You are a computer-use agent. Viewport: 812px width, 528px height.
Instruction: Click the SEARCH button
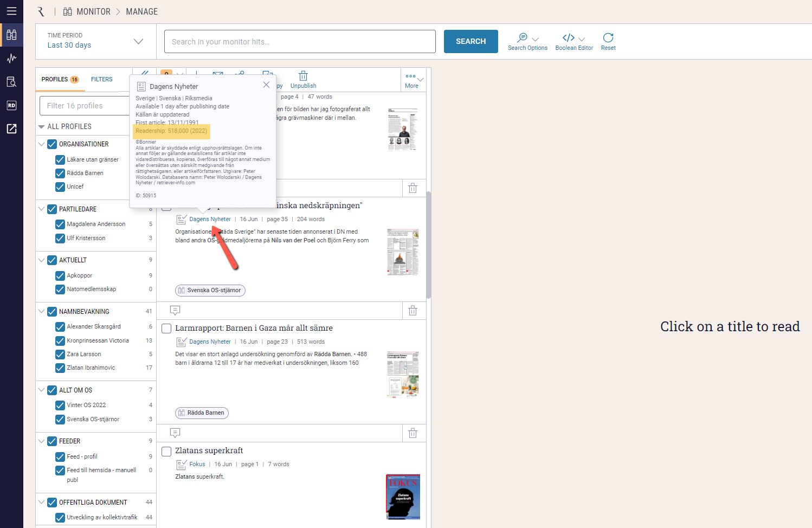click(471, 41)
